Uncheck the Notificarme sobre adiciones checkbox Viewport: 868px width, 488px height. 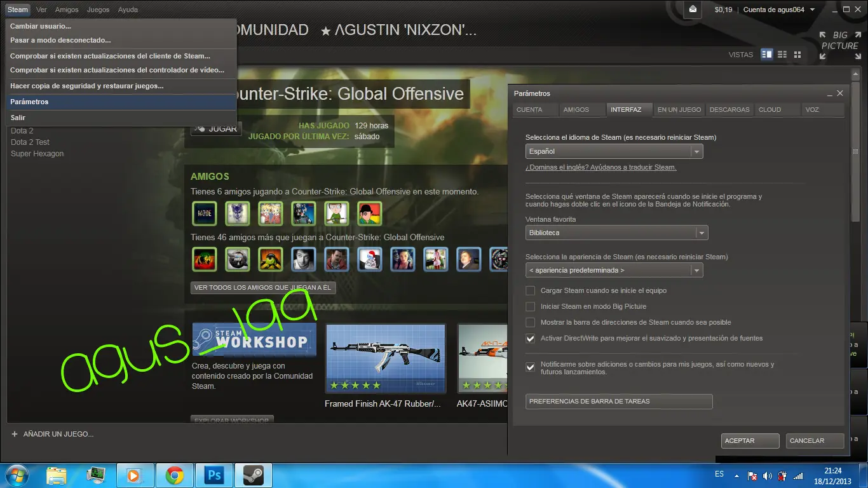pos(530,367)
